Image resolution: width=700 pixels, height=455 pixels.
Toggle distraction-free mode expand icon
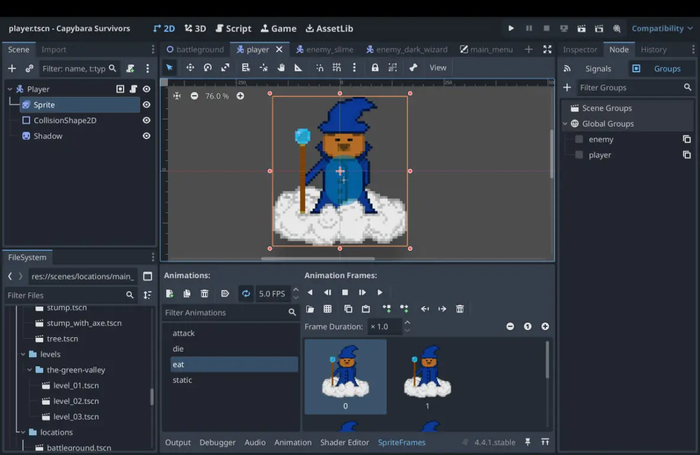click(547, 49)
